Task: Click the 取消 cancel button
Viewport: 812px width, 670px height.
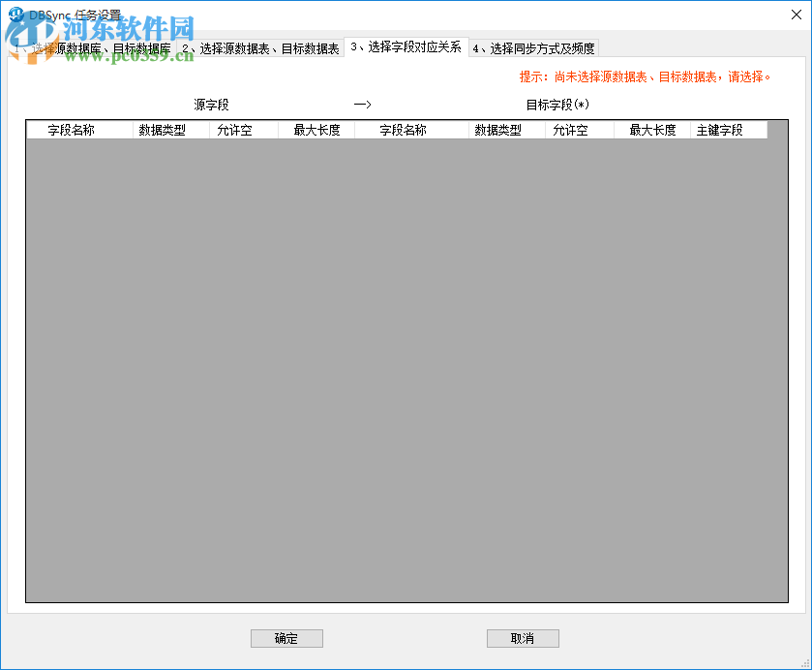Action: pos(522,638)
